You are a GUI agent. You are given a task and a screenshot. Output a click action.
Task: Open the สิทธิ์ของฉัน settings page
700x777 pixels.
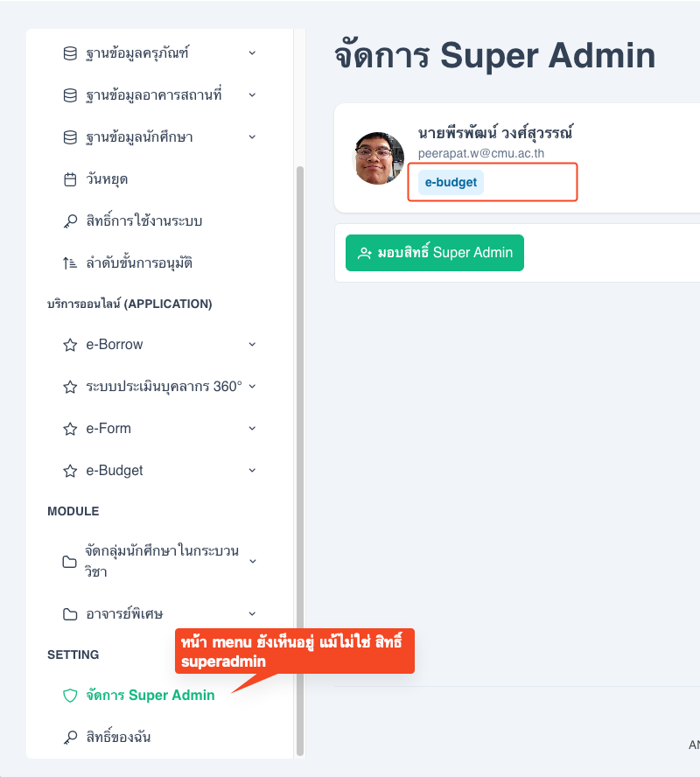coord(118,738)
